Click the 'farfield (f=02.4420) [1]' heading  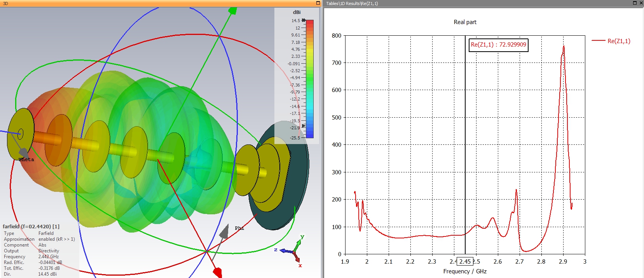(x=31, y=226)
